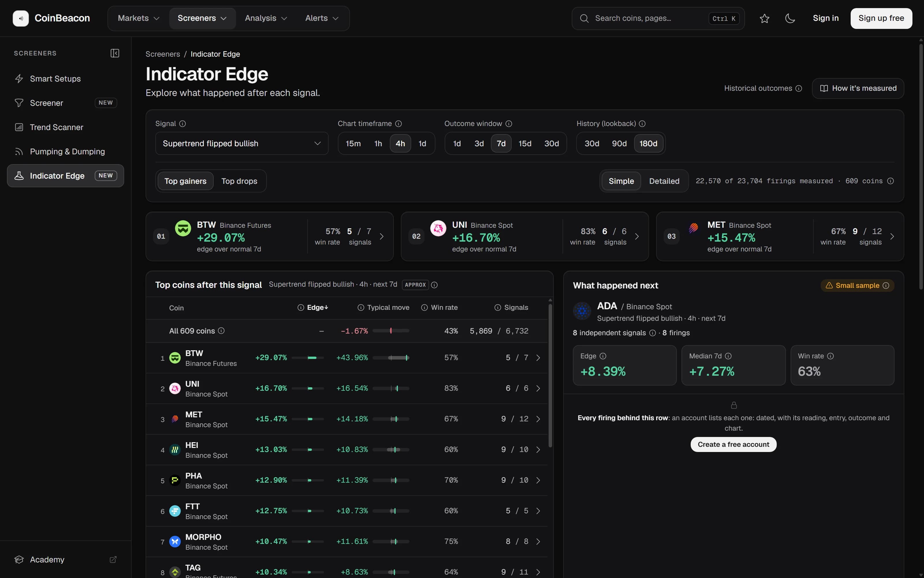This screenshot has height=578, width=924.
Task: Click Sign in link
Action: pos(826,18)
